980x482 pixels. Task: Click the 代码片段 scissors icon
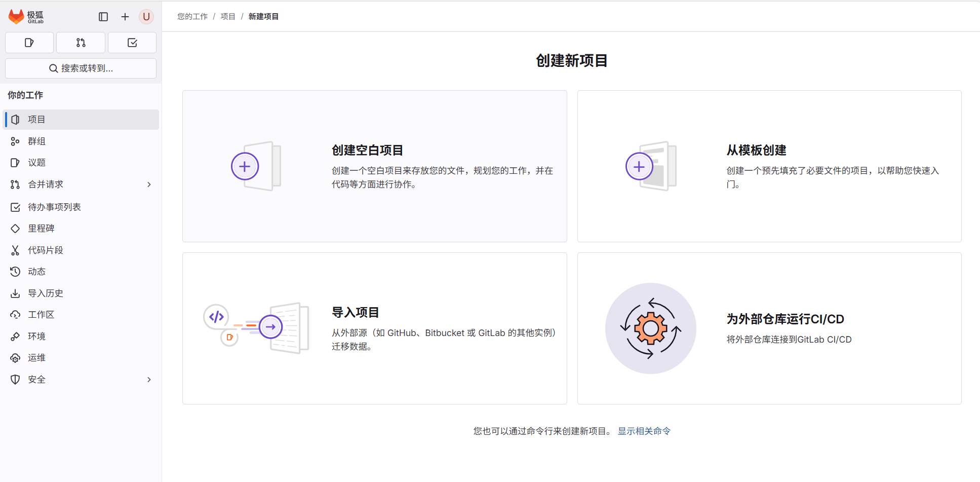click(15, 250)
